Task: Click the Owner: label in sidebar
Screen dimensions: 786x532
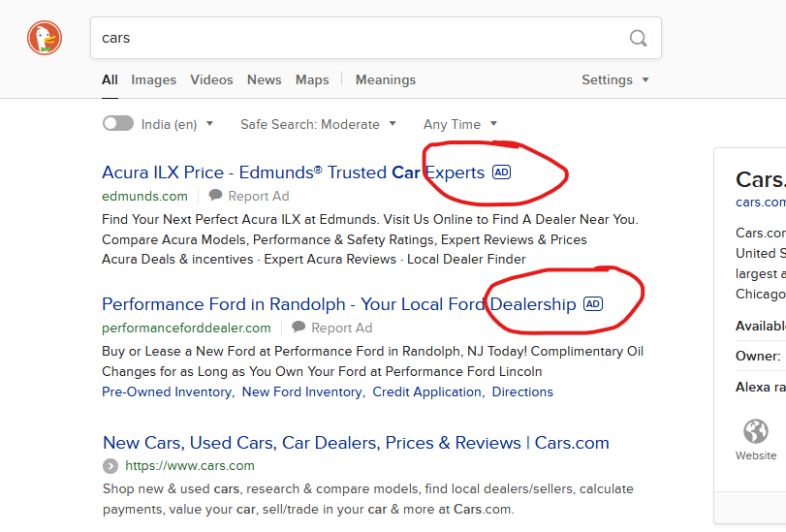Action: [x=758, y=356]
